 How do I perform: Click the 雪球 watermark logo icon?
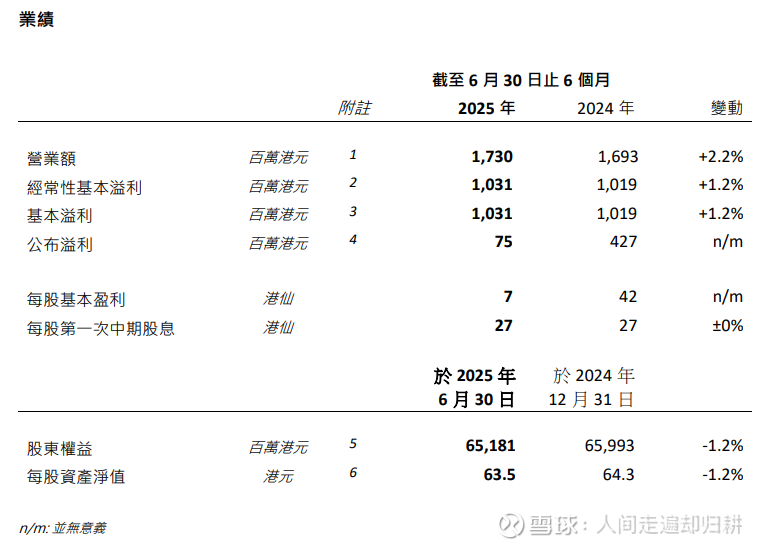pos(512,525)
